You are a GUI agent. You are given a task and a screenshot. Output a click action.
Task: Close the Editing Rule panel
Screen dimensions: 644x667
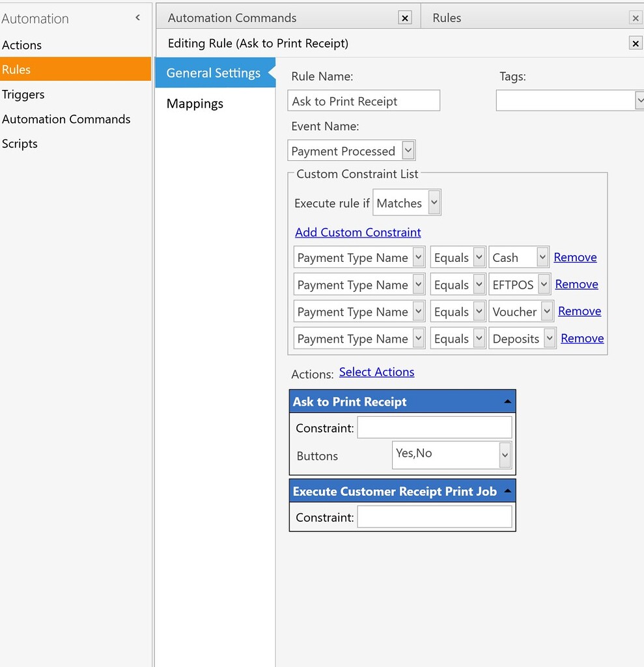(x=636, y=44)
